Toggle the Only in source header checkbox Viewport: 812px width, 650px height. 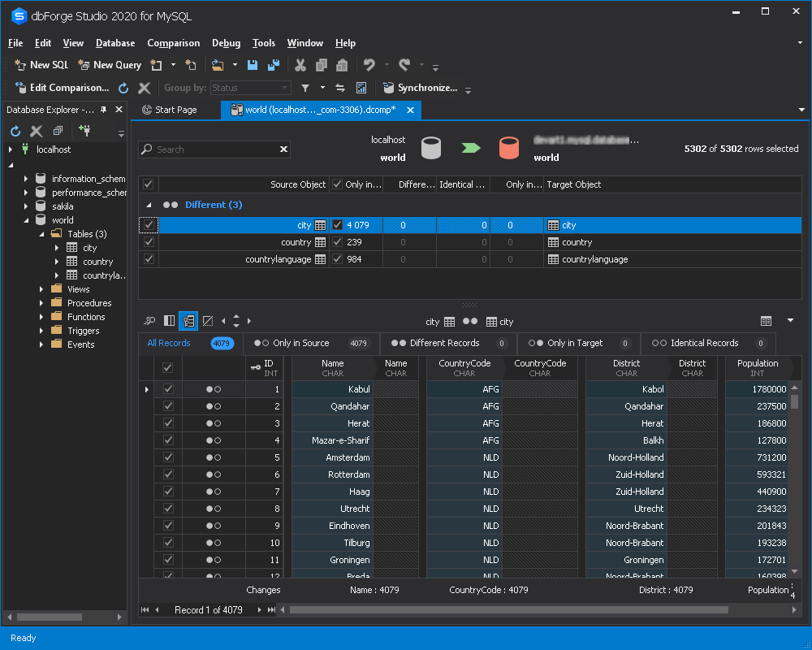coord(337,184)
